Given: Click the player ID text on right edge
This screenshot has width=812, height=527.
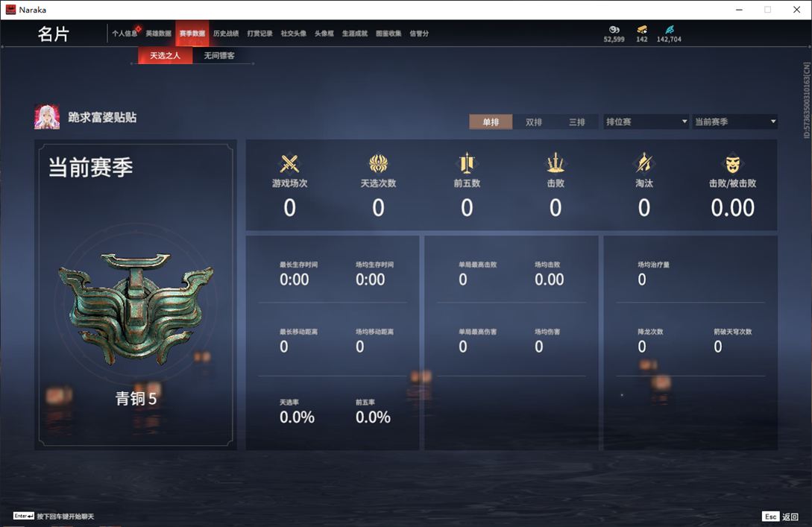Looking at the screenshot, I should pos(806,101).
